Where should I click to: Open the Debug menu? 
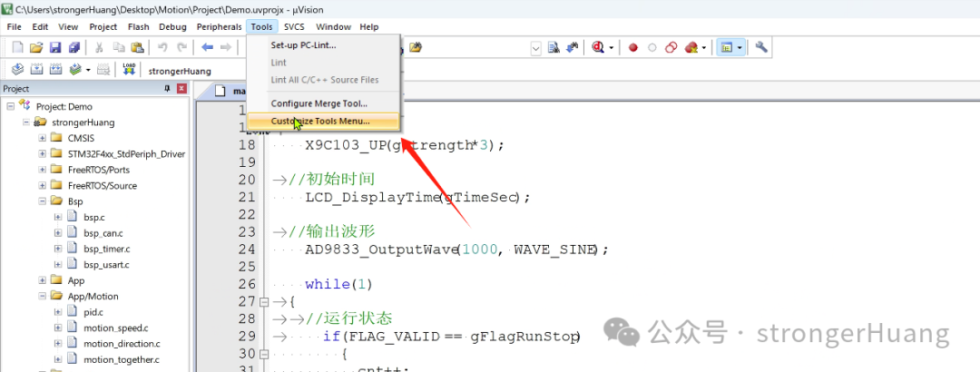point(172,27)
